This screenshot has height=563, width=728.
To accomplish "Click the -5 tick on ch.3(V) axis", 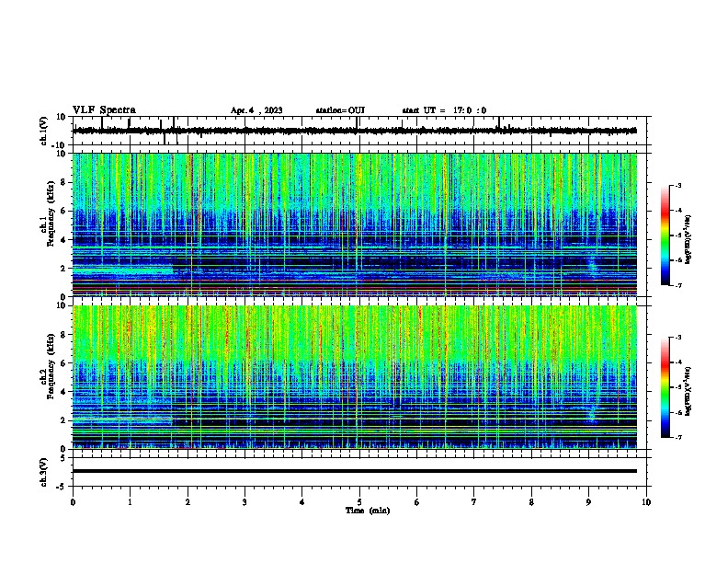I will [x=62, y=487].
